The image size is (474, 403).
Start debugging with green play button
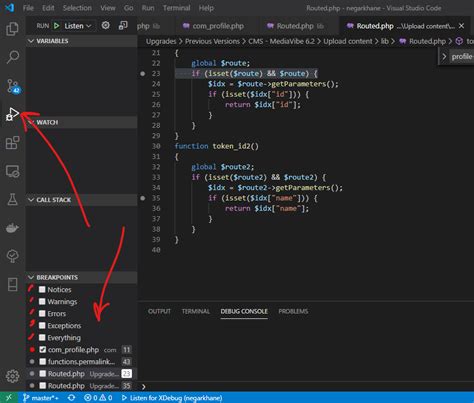[57, 26]
